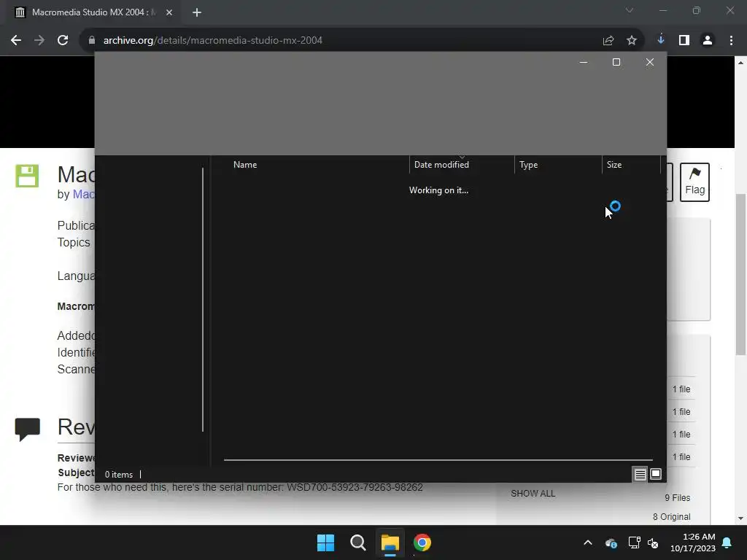Screen dimensions: 747x560
Task: Close the File Explorer window
Action: pos(650,63)
